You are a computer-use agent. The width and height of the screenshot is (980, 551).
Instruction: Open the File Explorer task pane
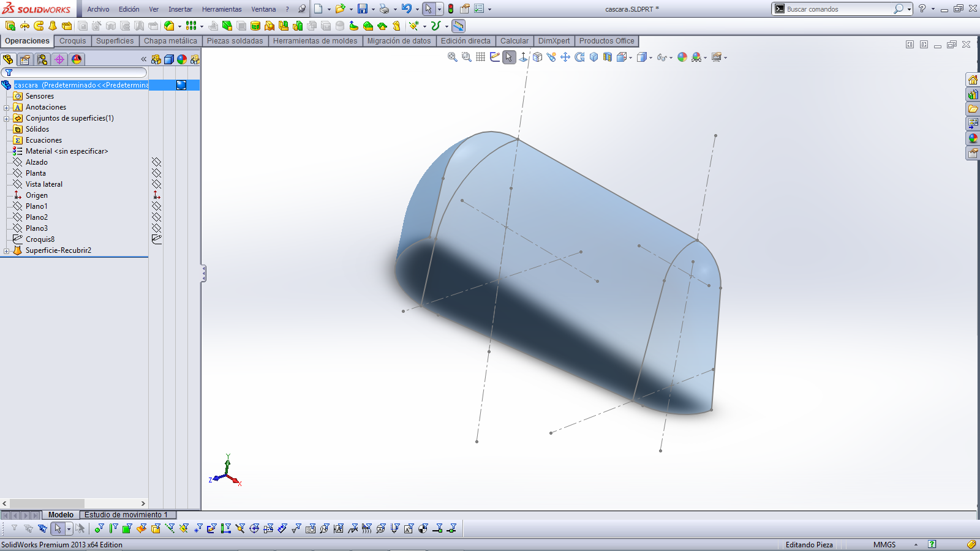click(973, 109)
